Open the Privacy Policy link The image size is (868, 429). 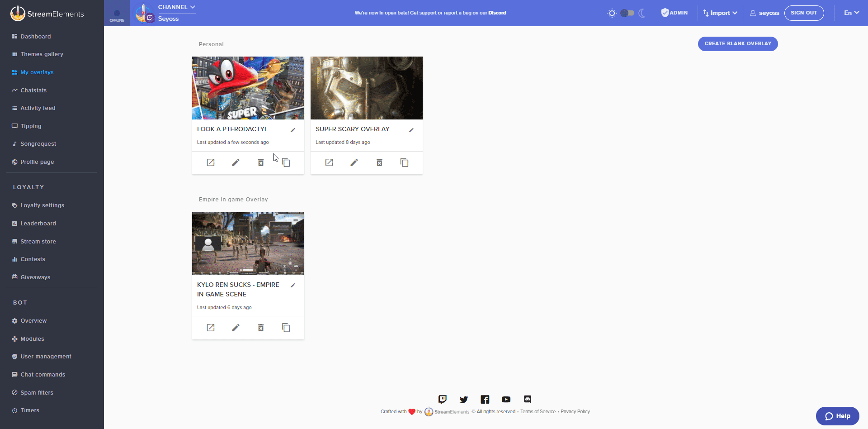(575, 411)
